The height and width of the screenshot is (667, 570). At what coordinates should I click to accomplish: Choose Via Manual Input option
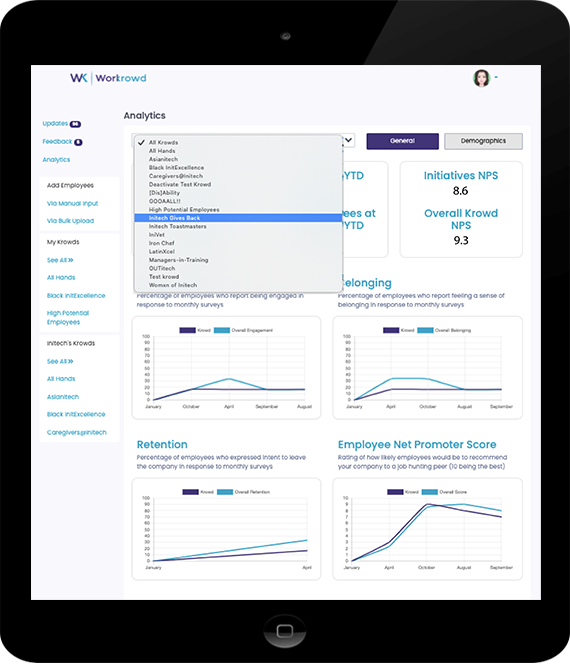click(x=72, y=203)
